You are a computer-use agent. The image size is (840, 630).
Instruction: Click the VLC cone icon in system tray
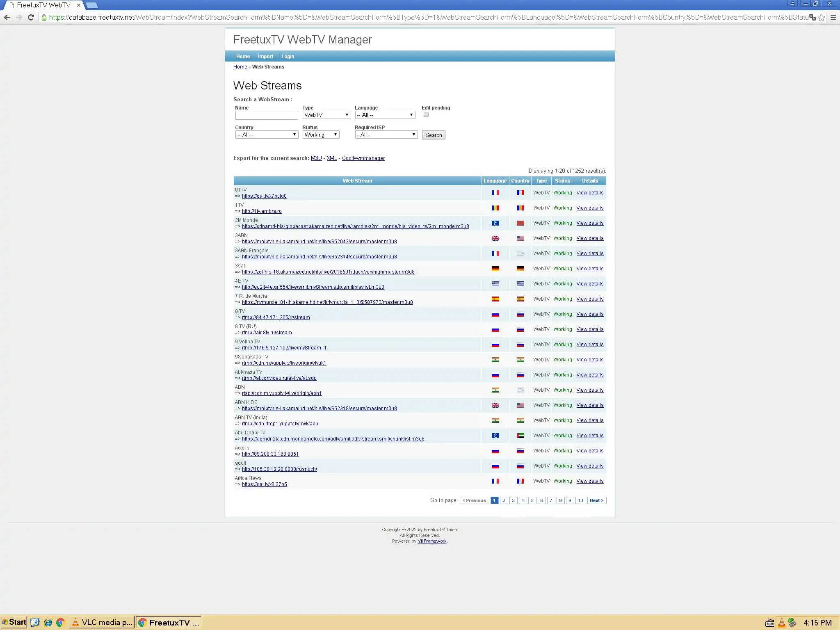[x=782, y=622]
